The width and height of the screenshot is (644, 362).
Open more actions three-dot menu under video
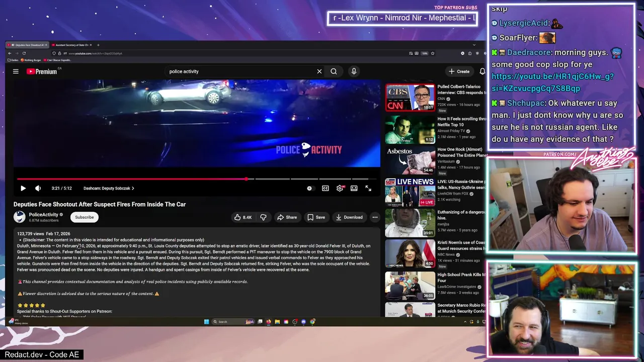[375, 217]
